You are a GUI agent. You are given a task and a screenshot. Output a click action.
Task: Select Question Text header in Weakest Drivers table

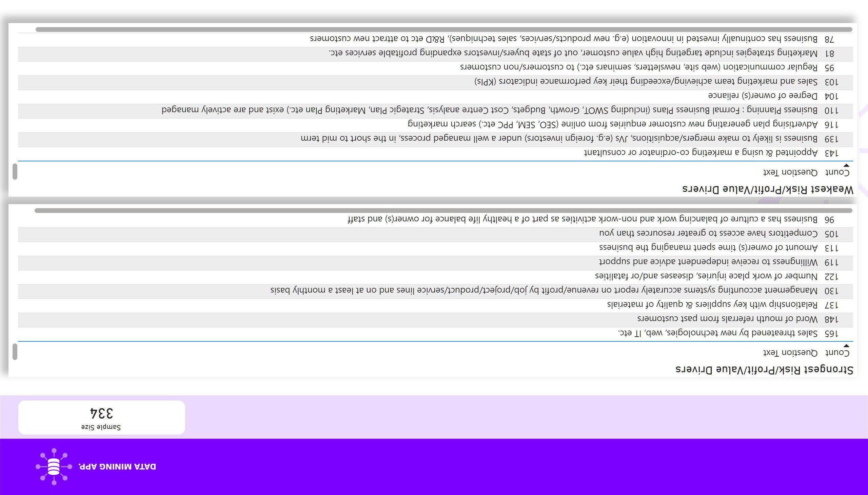(790, 173)
